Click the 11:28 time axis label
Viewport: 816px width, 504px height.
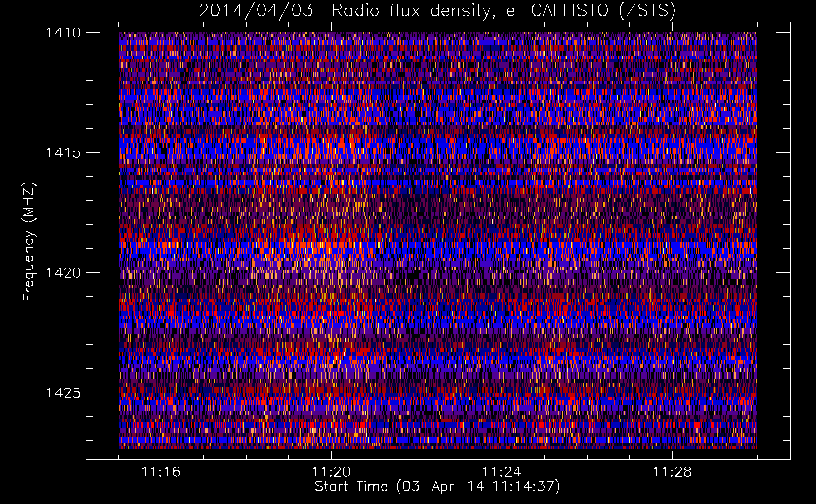click(x=672, y=472)
